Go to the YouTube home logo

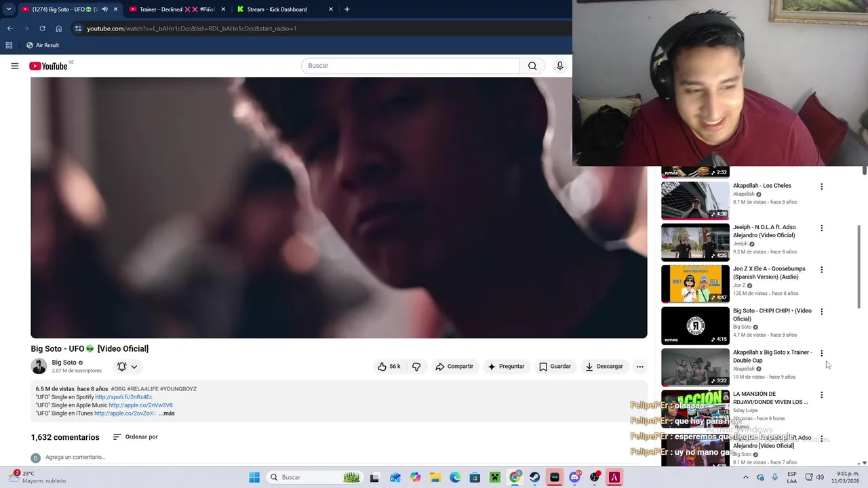(48, 66)
